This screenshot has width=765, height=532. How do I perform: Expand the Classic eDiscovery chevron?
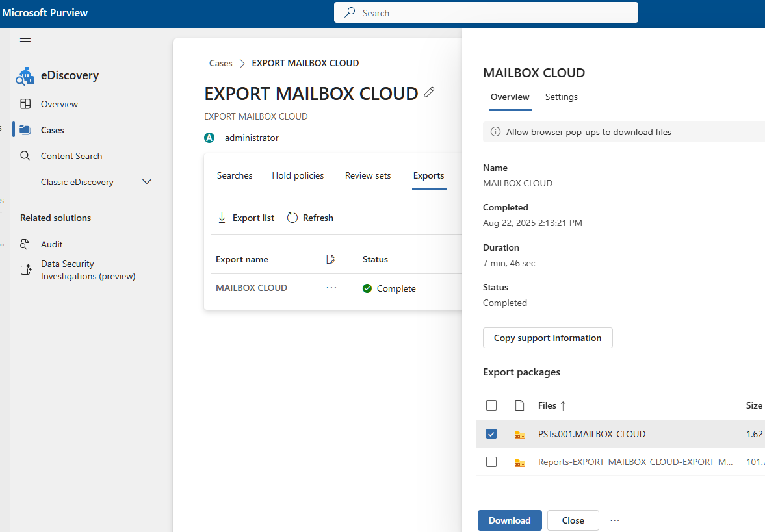tap(147, 182)
